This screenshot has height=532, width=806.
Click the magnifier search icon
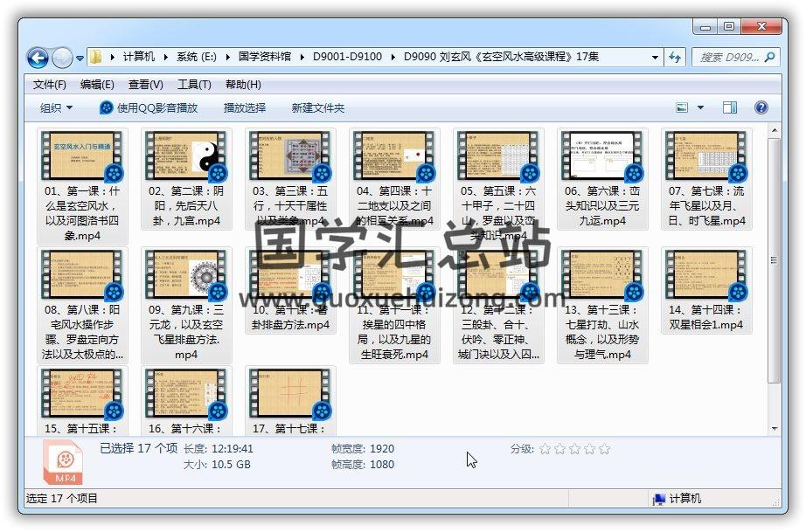[769, 57]
